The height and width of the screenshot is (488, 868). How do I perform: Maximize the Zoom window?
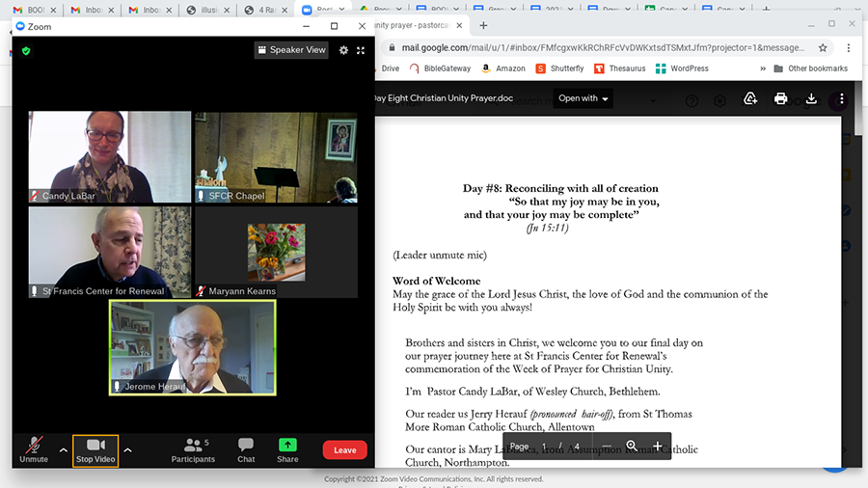point(334,26)
